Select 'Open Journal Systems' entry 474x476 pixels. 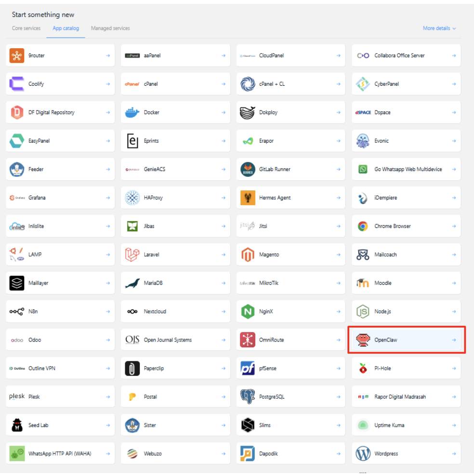coord(175,340)
